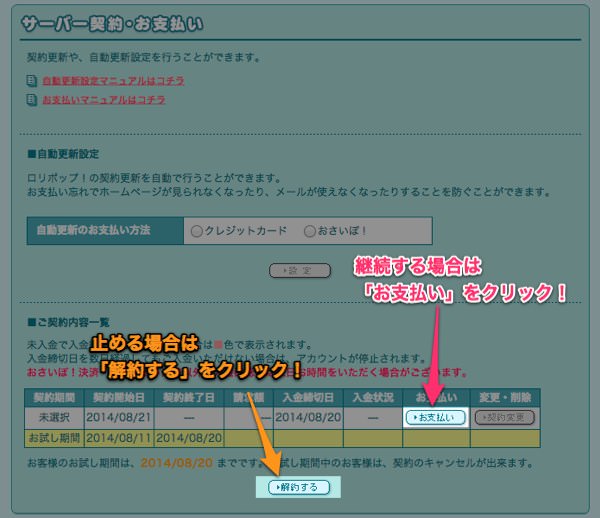Click the 契約変更 button
Viewport: 600px width, 518px height.
(x=505, y=417)
